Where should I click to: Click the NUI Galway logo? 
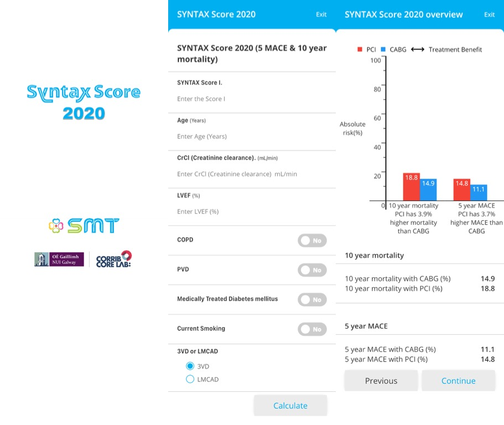point(59,259)
